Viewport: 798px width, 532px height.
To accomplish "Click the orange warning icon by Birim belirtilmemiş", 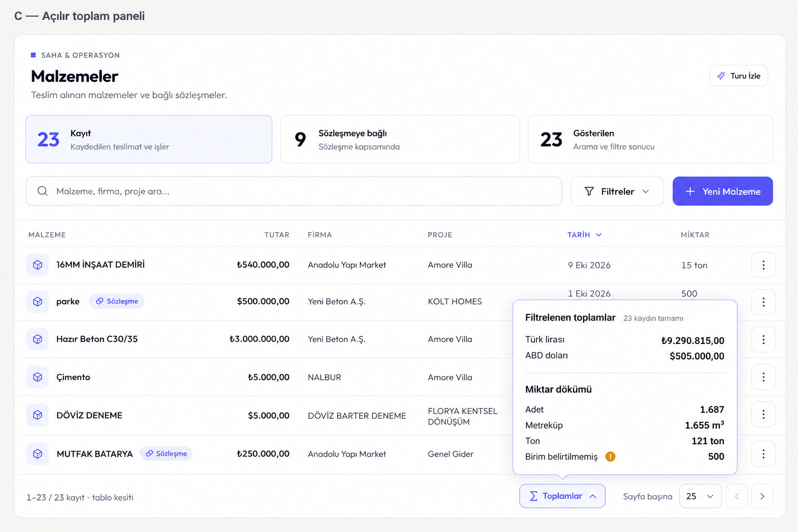I will [x=610, y=457].
